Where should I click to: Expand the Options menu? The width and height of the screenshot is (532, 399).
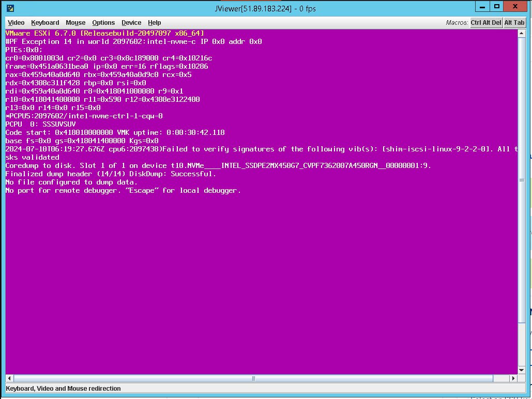click(103, 23)
